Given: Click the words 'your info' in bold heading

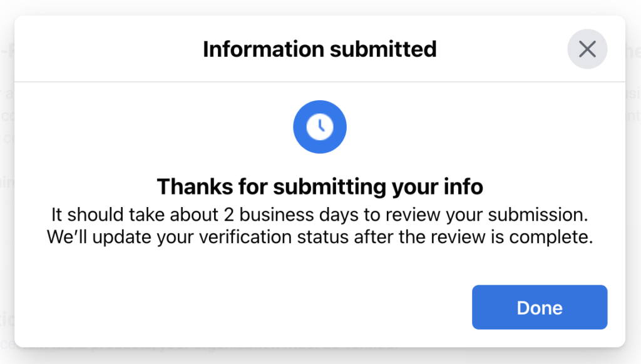Looking at the screenshot, I should [x=438, y=187].
